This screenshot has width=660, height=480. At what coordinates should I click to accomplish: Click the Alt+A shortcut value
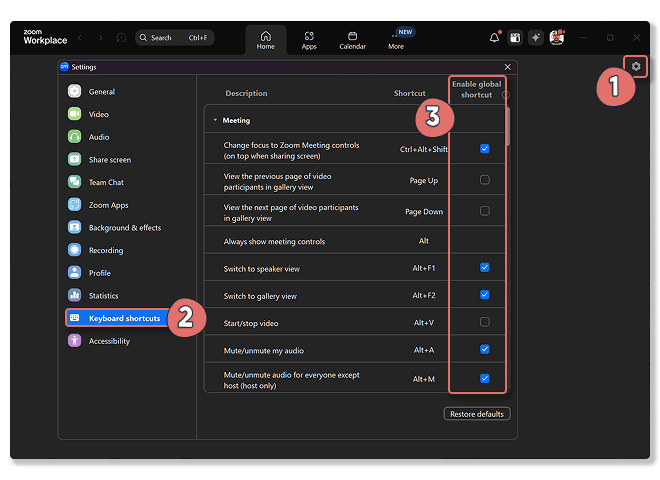pyautogui.click(x=423, y=349)
